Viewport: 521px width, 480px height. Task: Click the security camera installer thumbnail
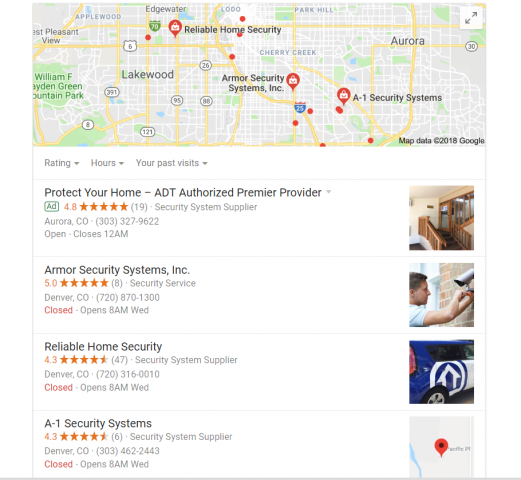click(x=441, y=295)
